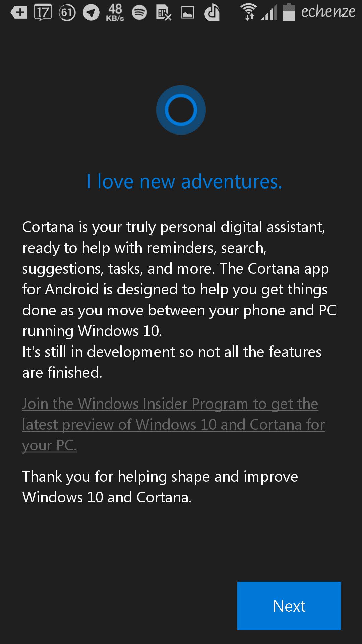Screen dimensions: 362x644
Task: Tap the spreadsheet error notification icon
Action: point(164,13)
